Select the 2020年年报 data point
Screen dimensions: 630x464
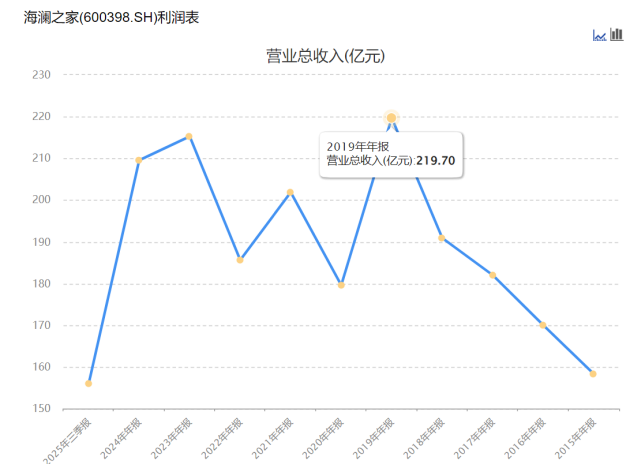pos(341,285)
